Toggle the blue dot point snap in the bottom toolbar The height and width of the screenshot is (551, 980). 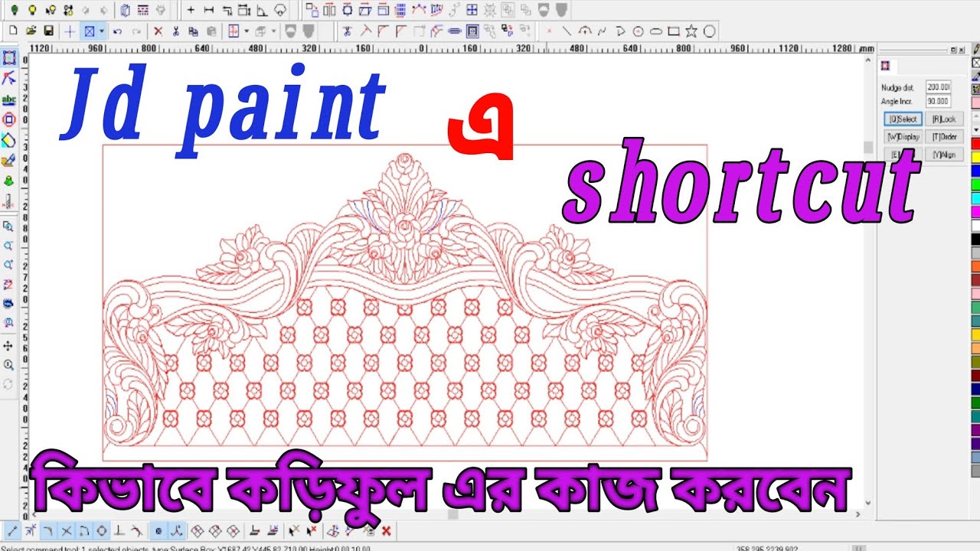[x=158, y=530]
